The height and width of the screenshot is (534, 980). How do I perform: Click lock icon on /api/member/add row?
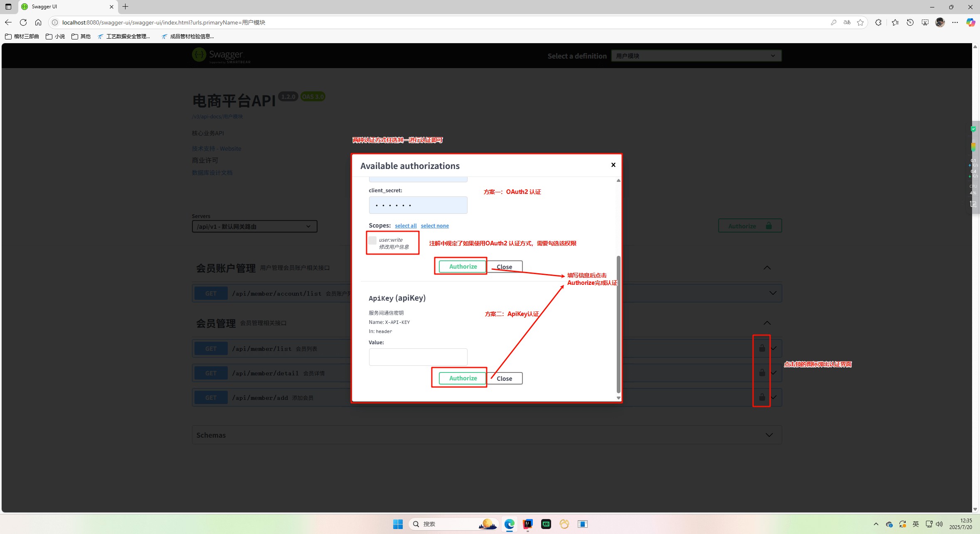(x=762, y=397)
